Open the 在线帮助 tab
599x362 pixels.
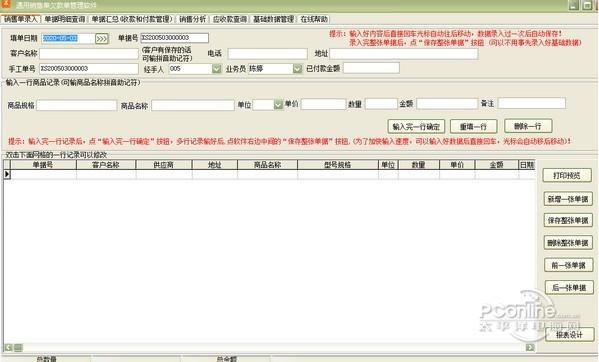[314, 19]
